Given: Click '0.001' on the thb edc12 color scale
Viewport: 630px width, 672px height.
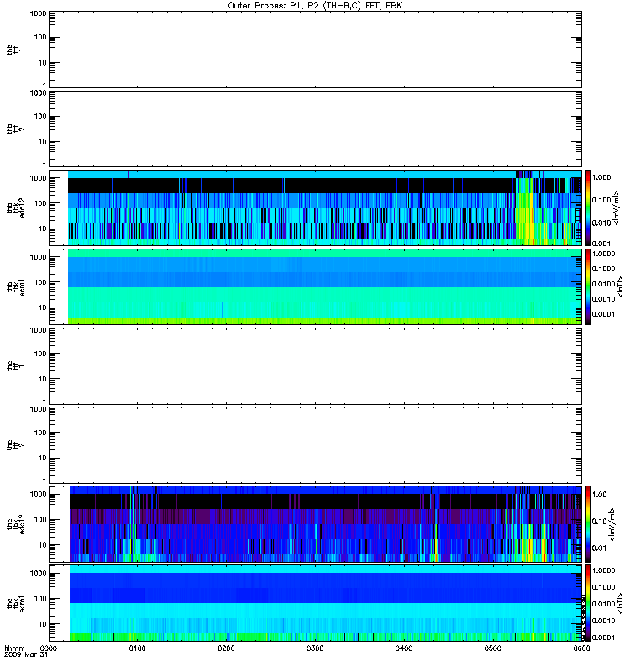Looking at the screenshot, I should click(x=601, y=244).
